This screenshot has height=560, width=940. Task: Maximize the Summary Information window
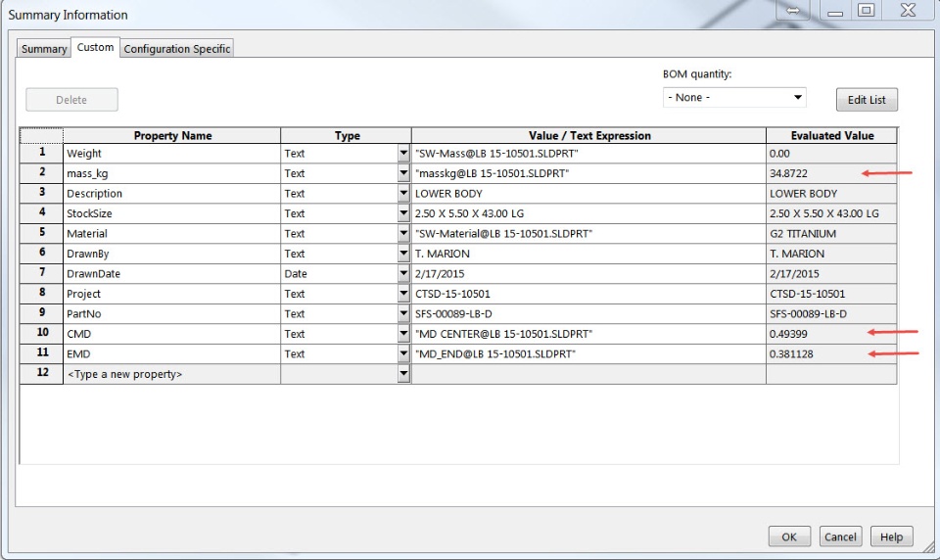[x=866, y=10]
